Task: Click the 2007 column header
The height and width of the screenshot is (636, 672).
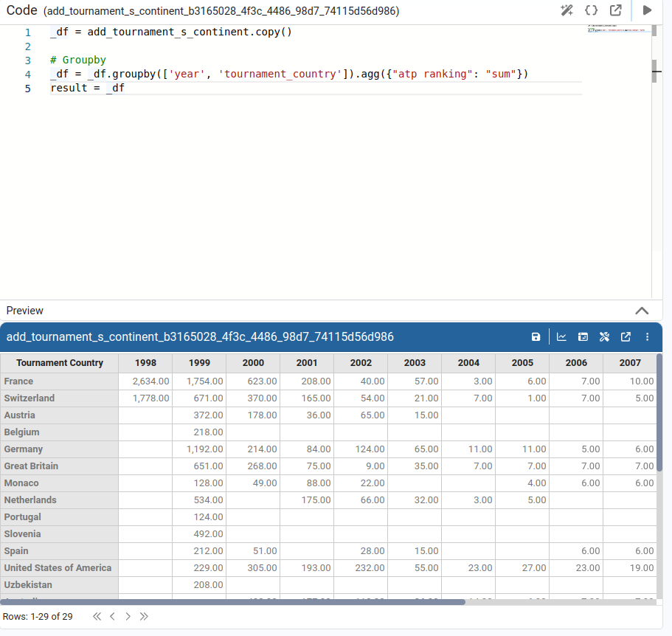Action: coord(630,363)
